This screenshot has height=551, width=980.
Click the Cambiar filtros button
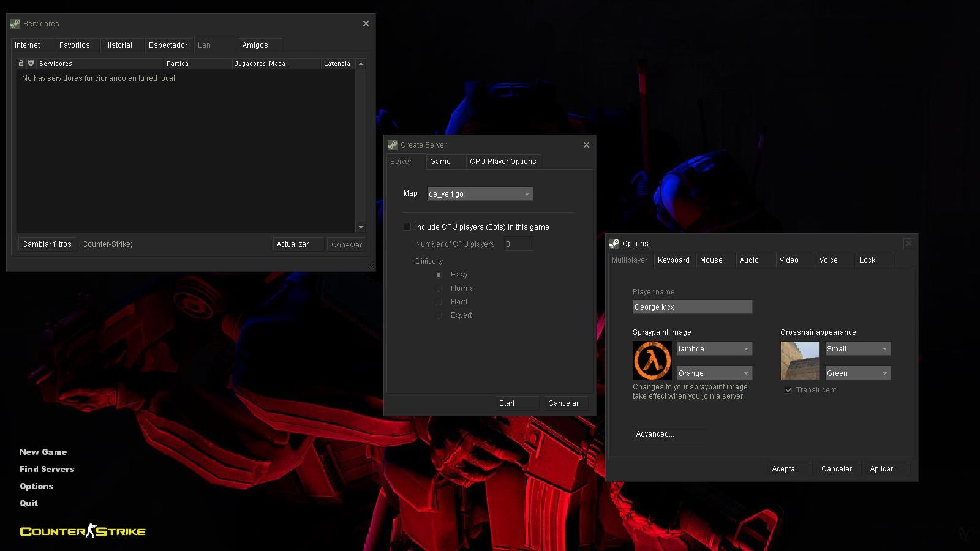pyautogui.click(x=47, y=244)
